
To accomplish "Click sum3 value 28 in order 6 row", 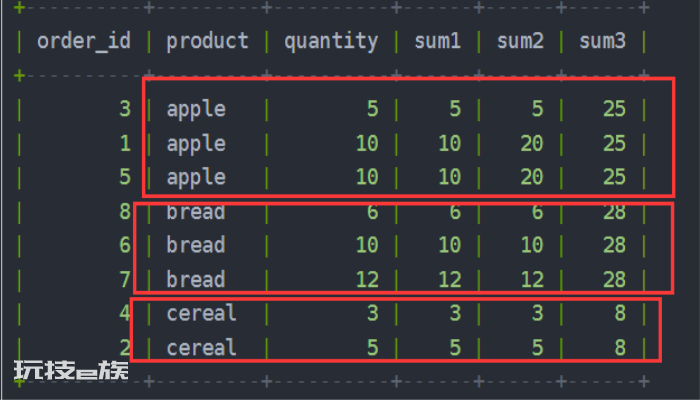I will click(614, 245).
